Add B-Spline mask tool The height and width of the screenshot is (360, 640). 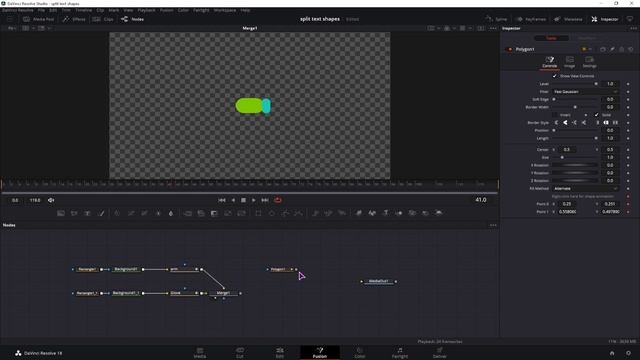point(299,213)
